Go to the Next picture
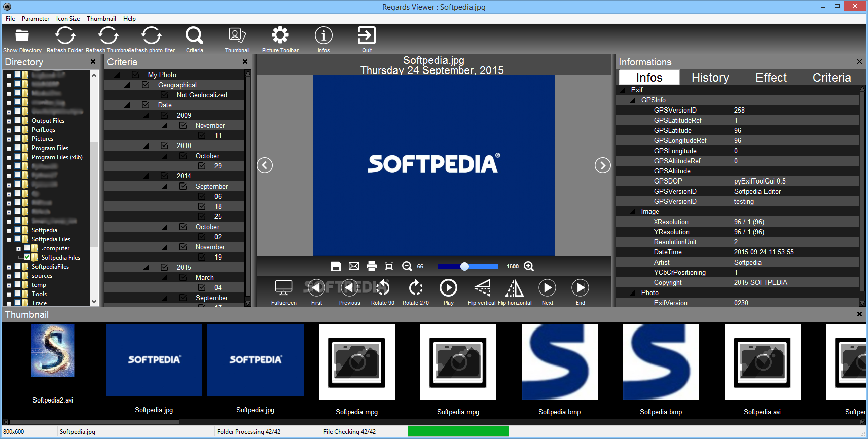Viewport: 868px width, 439px height. pyautogui.click(x=547, y=288)
